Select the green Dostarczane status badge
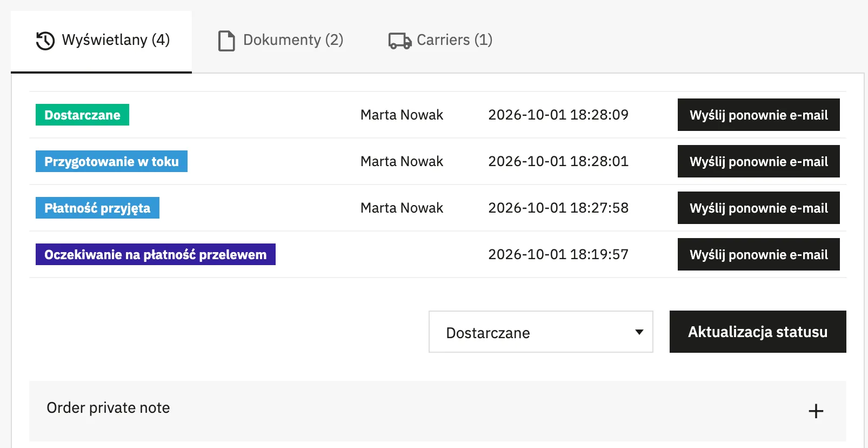The height and width of the screenshot is (448, 868). click(x=82, y=115)
